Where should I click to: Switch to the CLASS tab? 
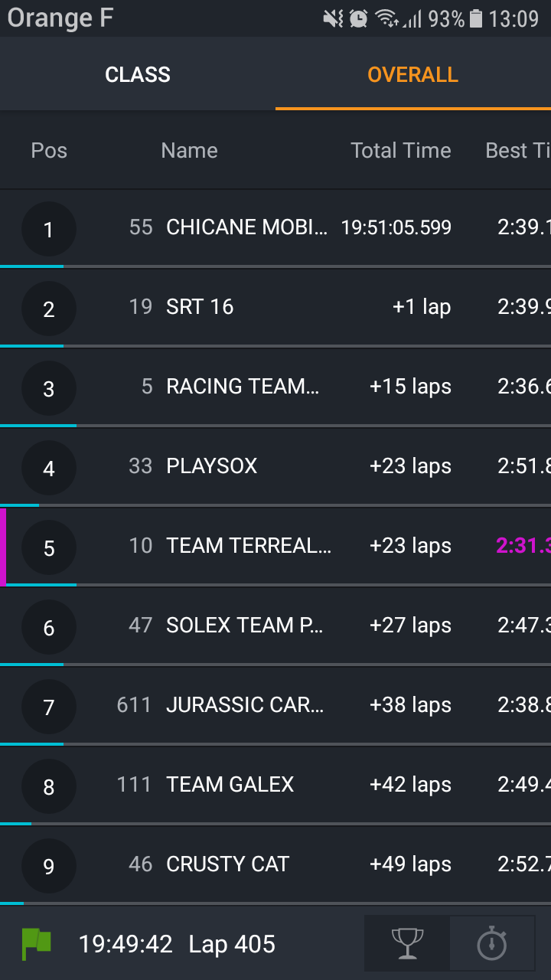tap(138, 74)
